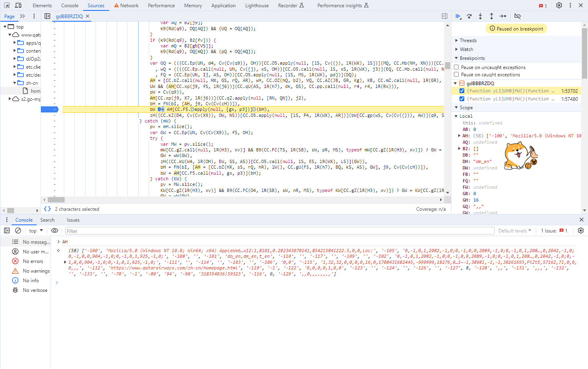The height and width of the screenshot is (369, 588).
Task: Open the top-level Console tab
Action: 70,6
